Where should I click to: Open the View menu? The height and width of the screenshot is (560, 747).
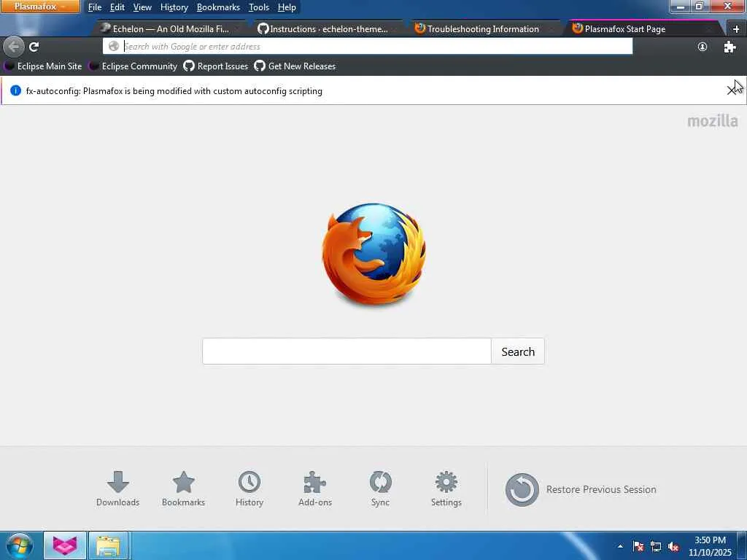click(x=142, y=7)
